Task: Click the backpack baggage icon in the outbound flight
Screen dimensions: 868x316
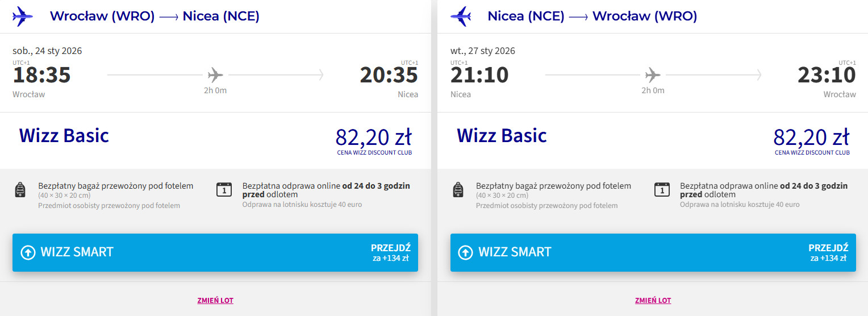Action: point(20,190)
